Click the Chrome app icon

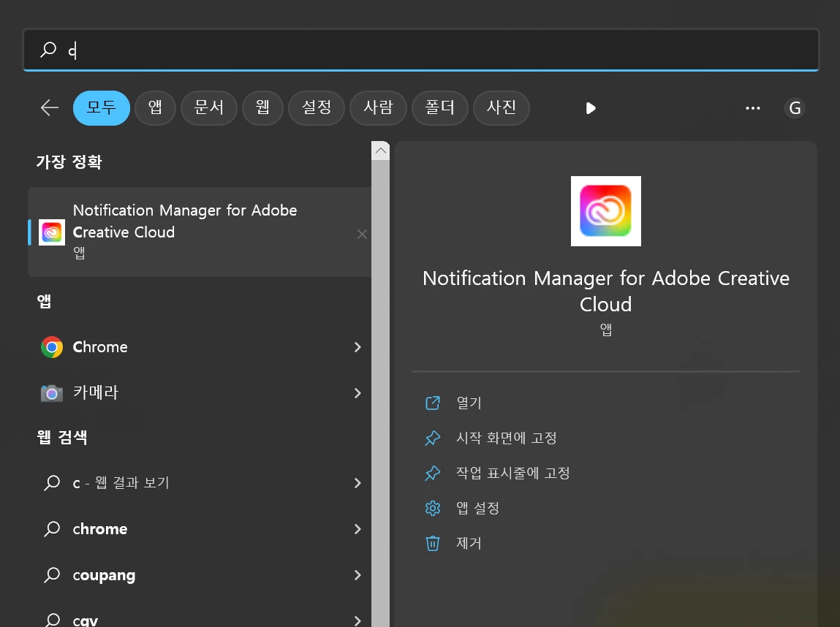(x=52, y=347)
